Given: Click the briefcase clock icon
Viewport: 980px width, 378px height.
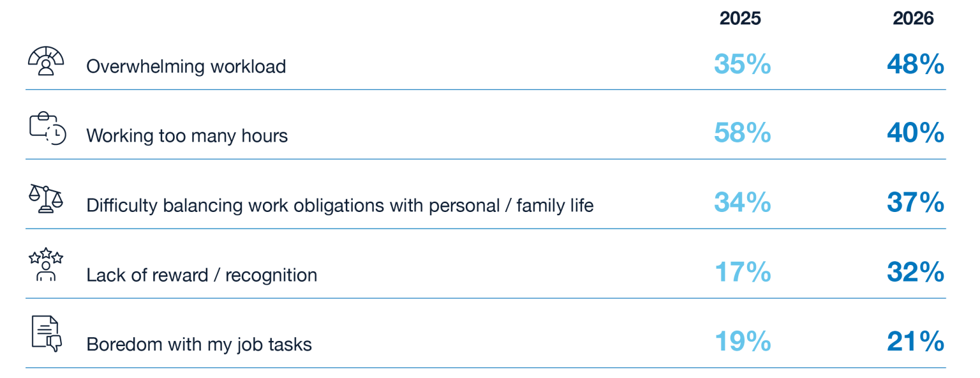Looking at the screenshot, I should 47,128.
